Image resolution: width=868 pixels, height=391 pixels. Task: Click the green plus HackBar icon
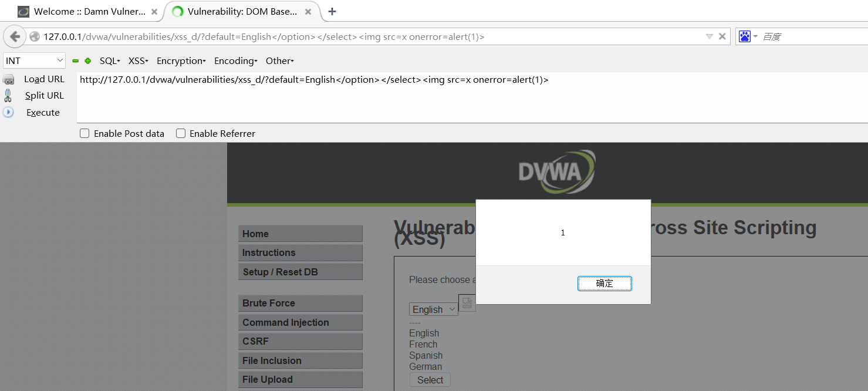(x=88, y=61)
